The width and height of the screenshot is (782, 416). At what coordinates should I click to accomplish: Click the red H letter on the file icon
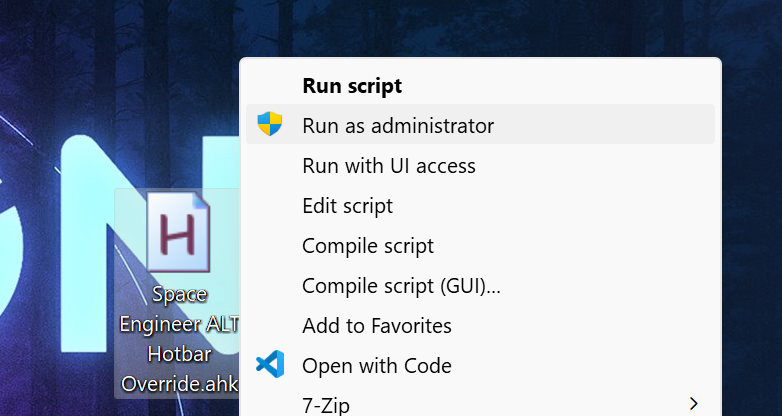point(179,238)
